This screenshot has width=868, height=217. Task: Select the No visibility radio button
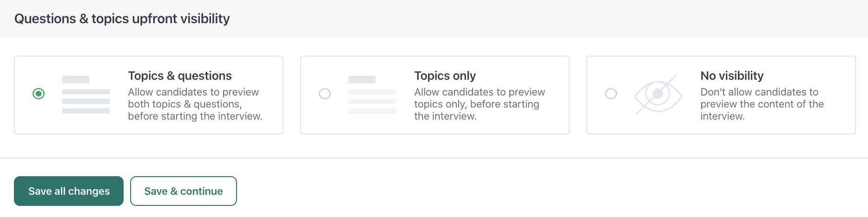click(611, 94)
